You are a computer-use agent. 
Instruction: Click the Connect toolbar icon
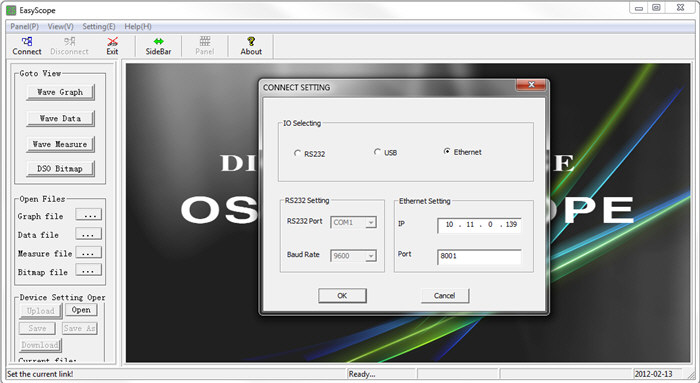(x=27, y=46)
